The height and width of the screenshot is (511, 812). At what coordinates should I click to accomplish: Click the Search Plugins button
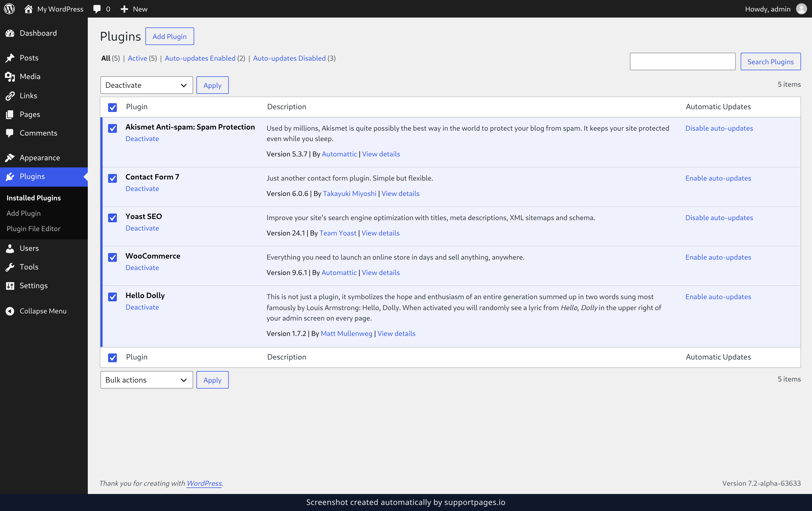tap(770, 61)
